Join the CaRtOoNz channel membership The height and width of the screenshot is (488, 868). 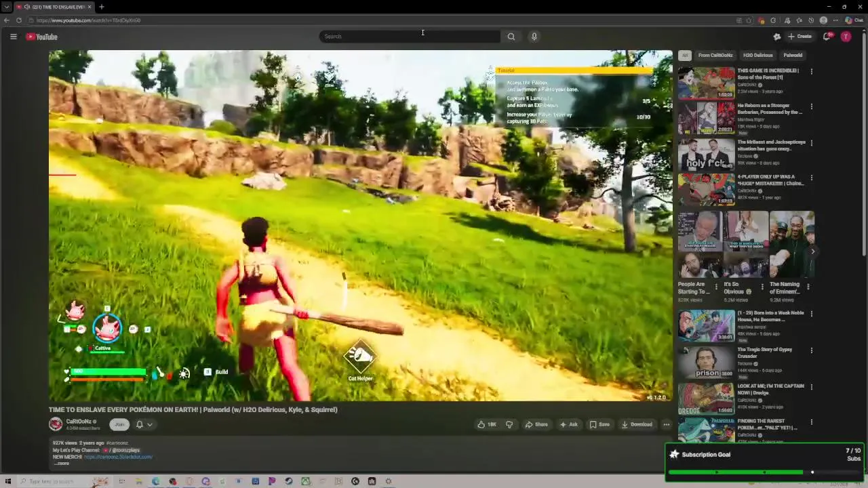(x=119, y=424)
